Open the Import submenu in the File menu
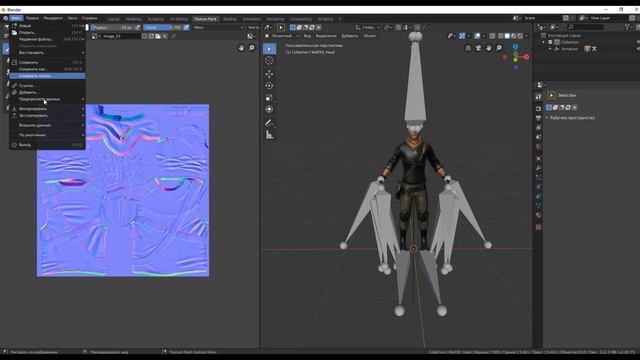This screenshot has width=640, height=360. [47, 109]
